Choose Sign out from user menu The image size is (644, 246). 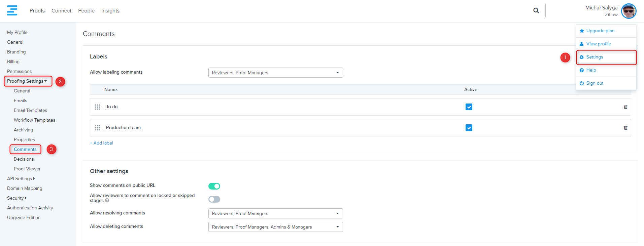pyautogui.click(x=595, y=83)
